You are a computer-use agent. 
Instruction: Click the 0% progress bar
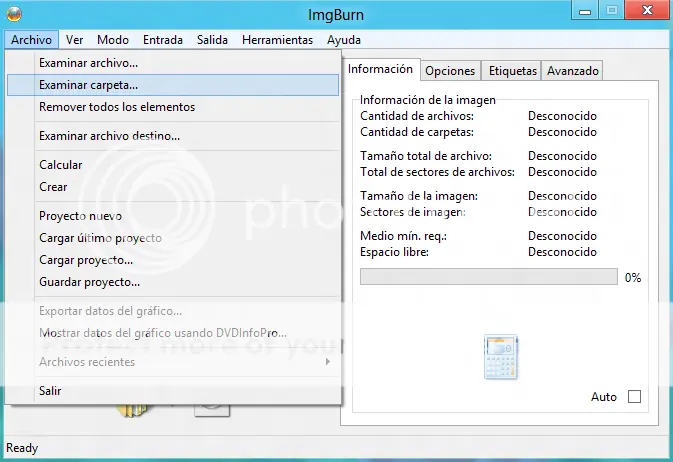(489, 277)
